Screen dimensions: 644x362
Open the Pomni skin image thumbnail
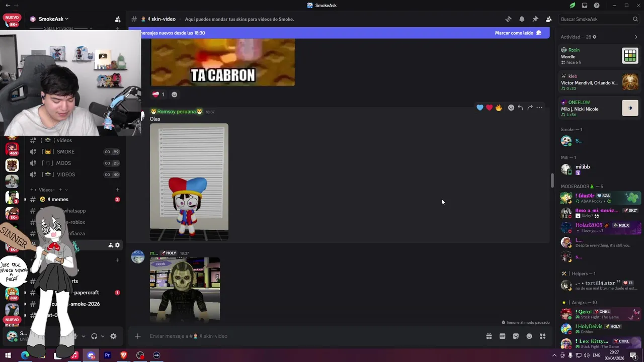tap(189, 182)
